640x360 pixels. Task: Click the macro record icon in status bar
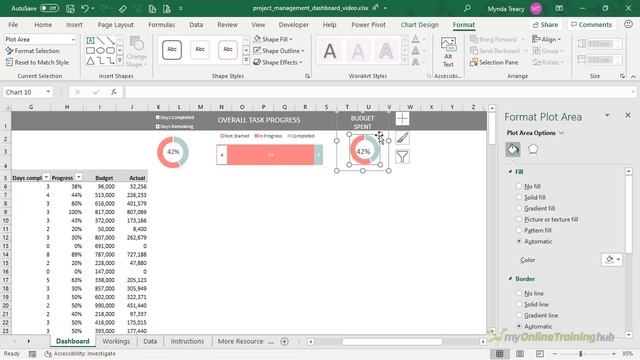coord(32,354)
